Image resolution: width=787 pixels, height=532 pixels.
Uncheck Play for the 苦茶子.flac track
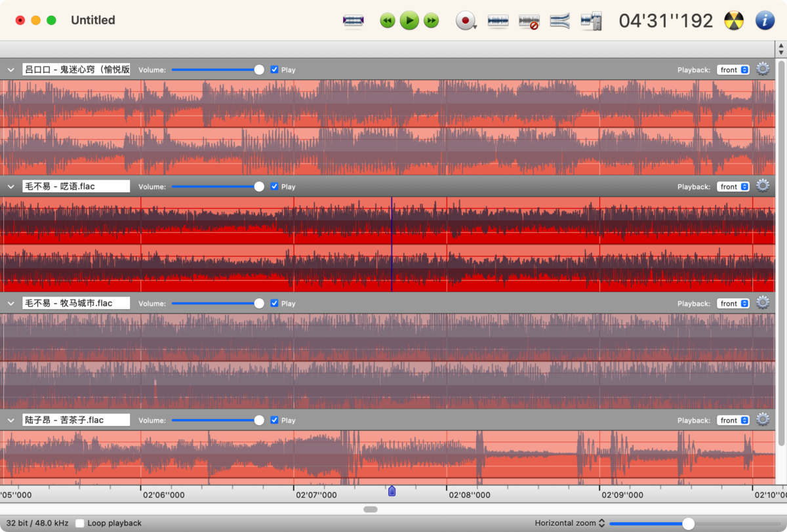coord(274,420)
